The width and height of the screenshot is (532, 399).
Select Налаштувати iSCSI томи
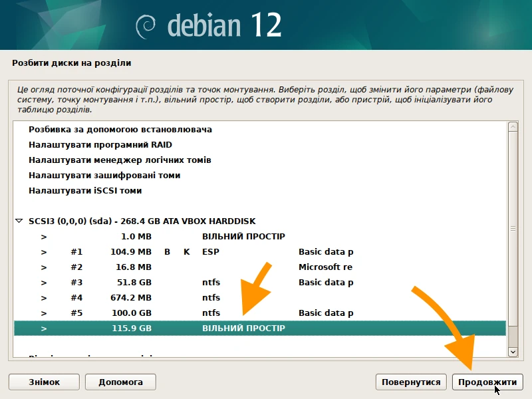point(260,191)
